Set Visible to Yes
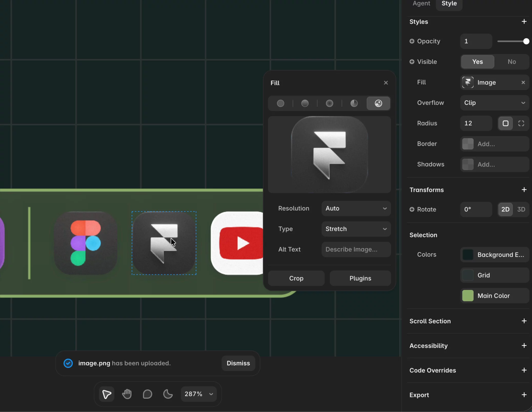The width and height of the screenshot is (532, 412). pos(477,62)
